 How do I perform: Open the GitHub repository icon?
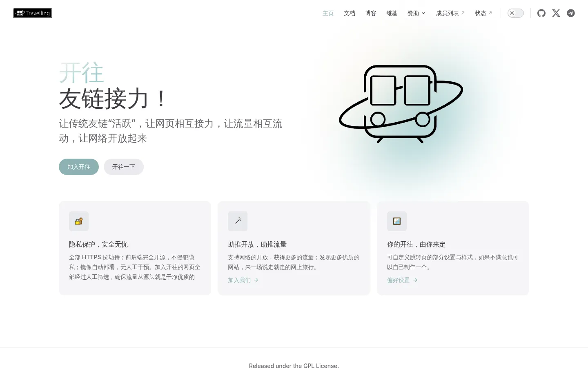tap(541, 13)
